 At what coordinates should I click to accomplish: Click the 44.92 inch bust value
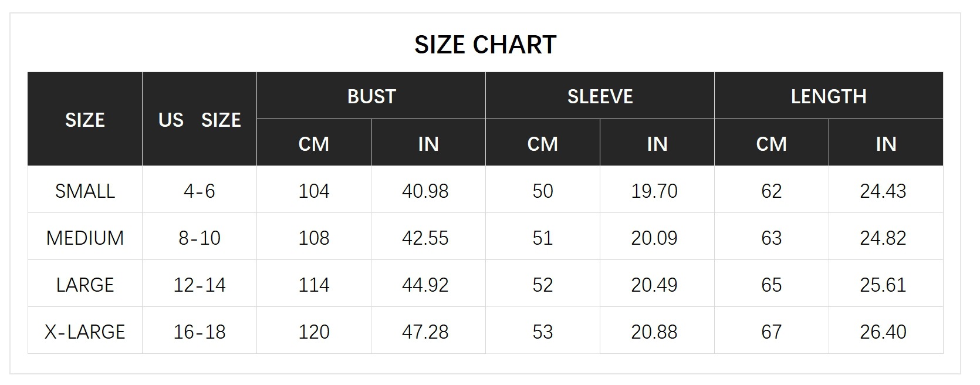425,285
